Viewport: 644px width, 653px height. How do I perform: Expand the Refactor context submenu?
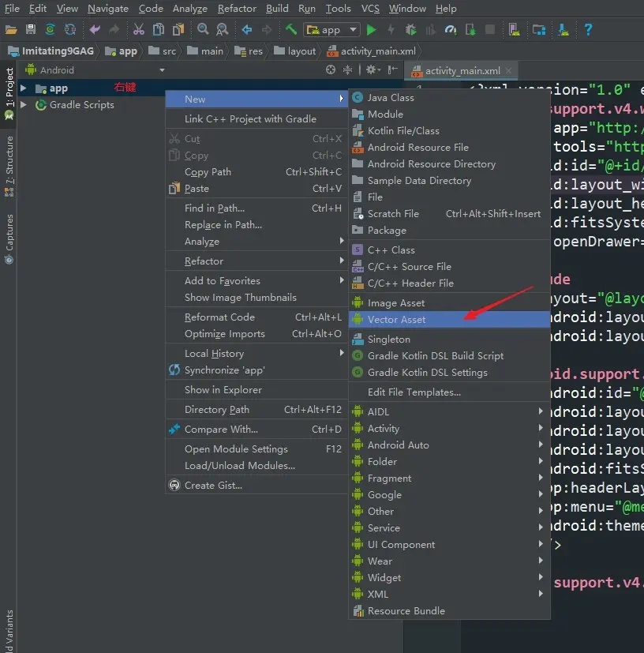click(x=256, y=261)
